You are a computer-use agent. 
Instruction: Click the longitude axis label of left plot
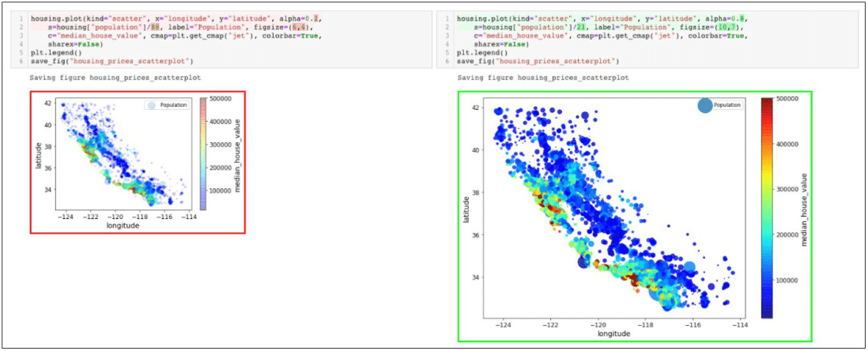[x=122, y=225]
